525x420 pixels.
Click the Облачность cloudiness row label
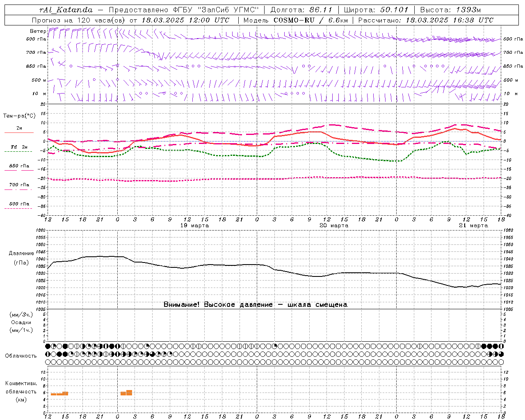coord(21,356)
